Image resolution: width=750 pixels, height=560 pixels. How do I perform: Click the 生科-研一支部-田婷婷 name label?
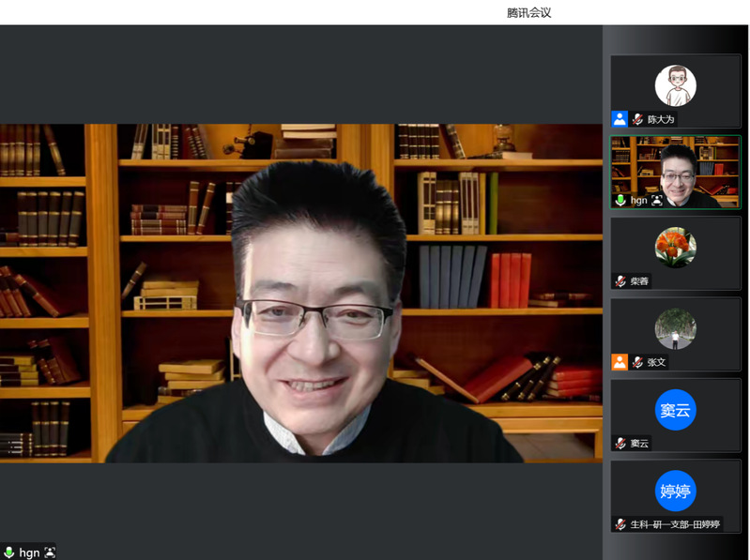click(674, 523)
